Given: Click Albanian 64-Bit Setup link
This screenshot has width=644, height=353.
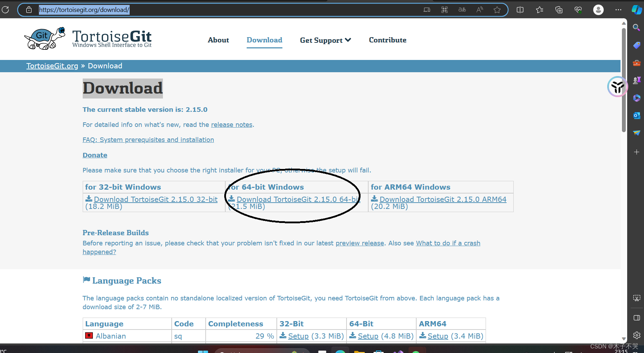Looking at the screenshot, I should [x=368, y=336].
